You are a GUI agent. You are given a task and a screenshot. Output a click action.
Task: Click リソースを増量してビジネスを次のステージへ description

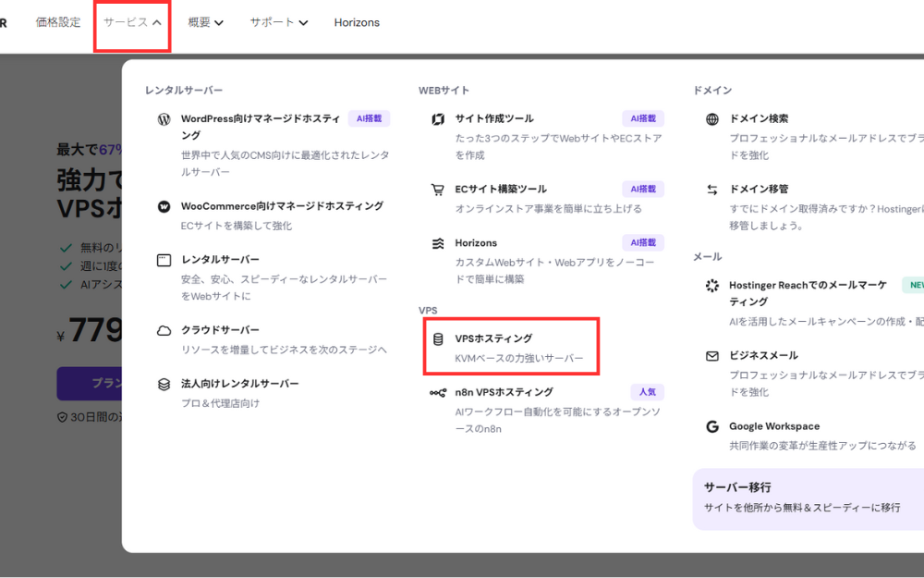coord(284,350)
